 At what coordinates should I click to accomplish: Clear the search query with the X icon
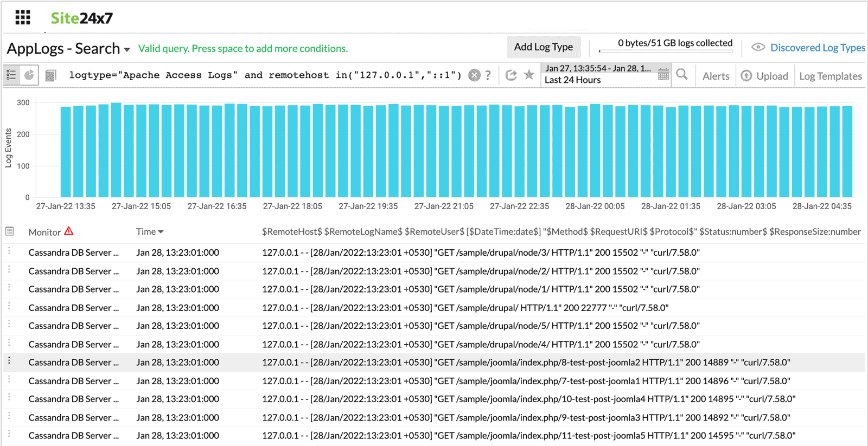coord(474,75)
